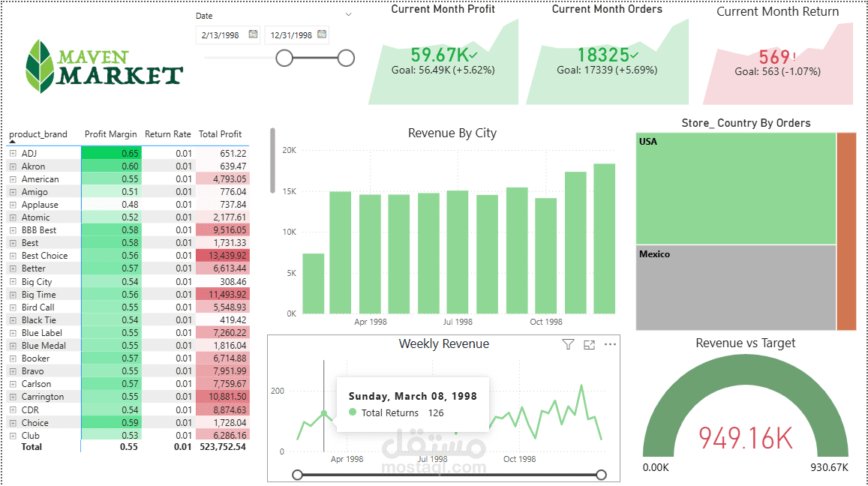This screenshot has width=868, height=486.
Task: Click left handle of Weekly Revenue zoom slider
Action: point(297,475)
